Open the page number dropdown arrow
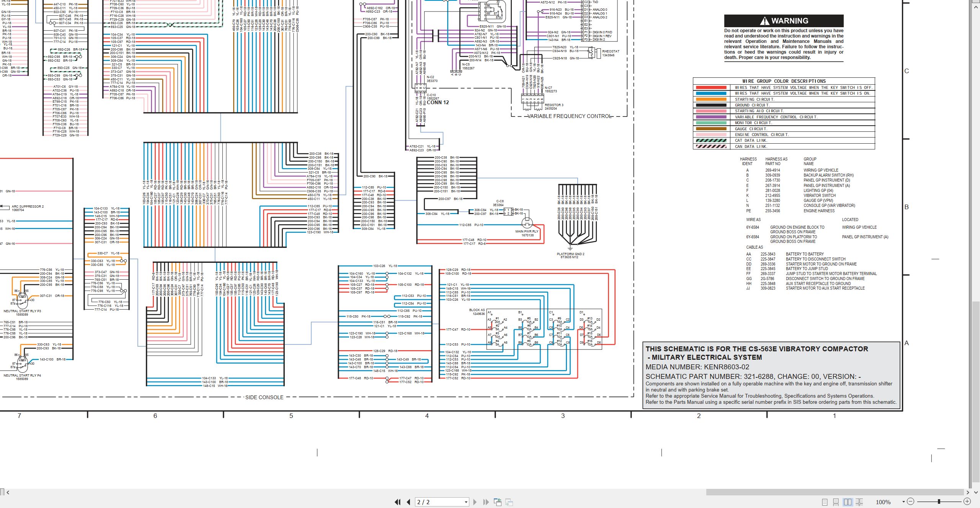 tap(466, 502)
